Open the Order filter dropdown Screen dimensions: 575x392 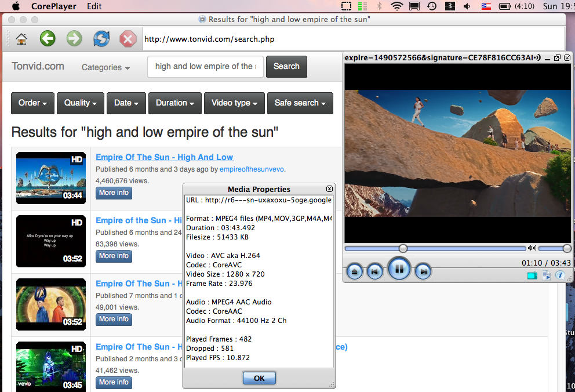[x=32, y=103]
